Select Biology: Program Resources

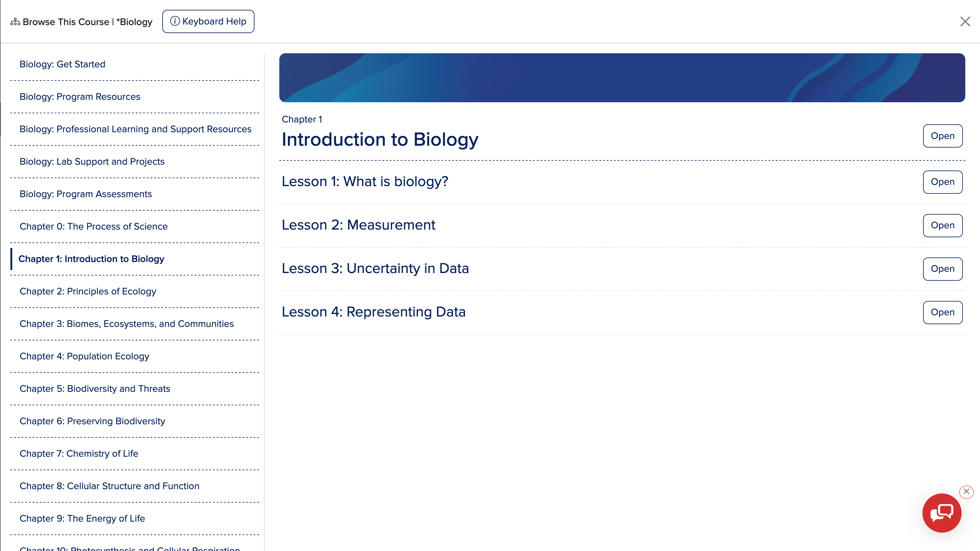pos(80,97)
